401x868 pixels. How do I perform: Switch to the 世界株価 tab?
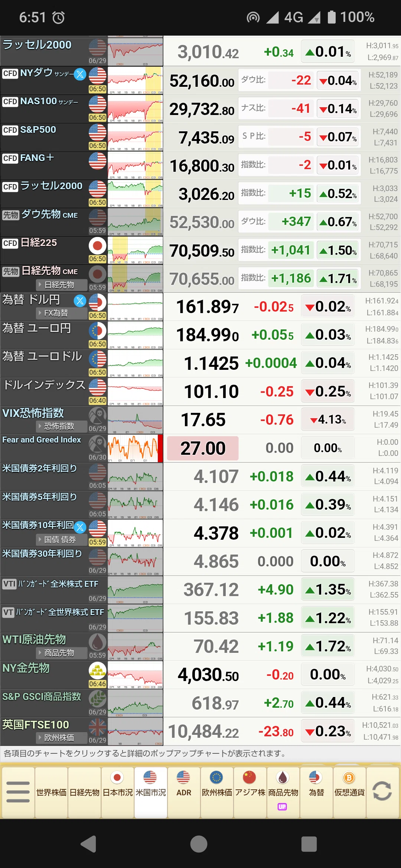pyautogui.click(x=51, y=792)
